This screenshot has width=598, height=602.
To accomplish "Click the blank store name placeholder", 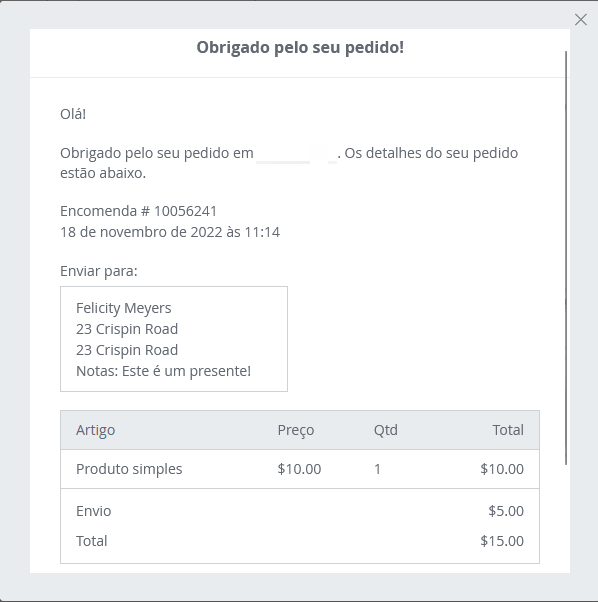I will coord(296,154).
